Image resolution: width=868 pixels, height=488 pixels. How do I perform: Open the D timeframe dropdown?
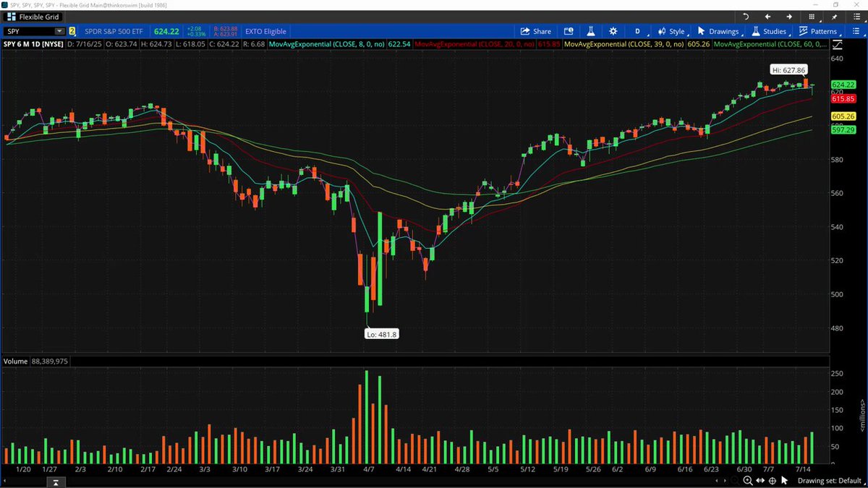(637, 31)
